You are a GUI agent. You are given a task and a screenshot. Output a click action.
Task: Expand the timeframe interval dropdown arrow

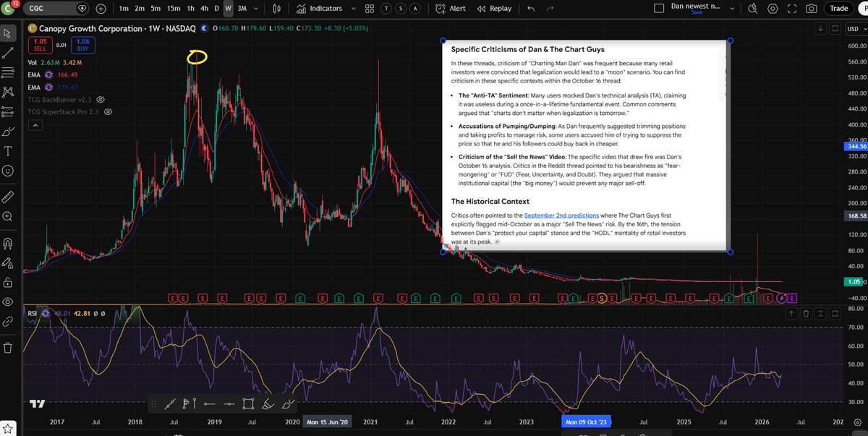click(x=257, y=9)
